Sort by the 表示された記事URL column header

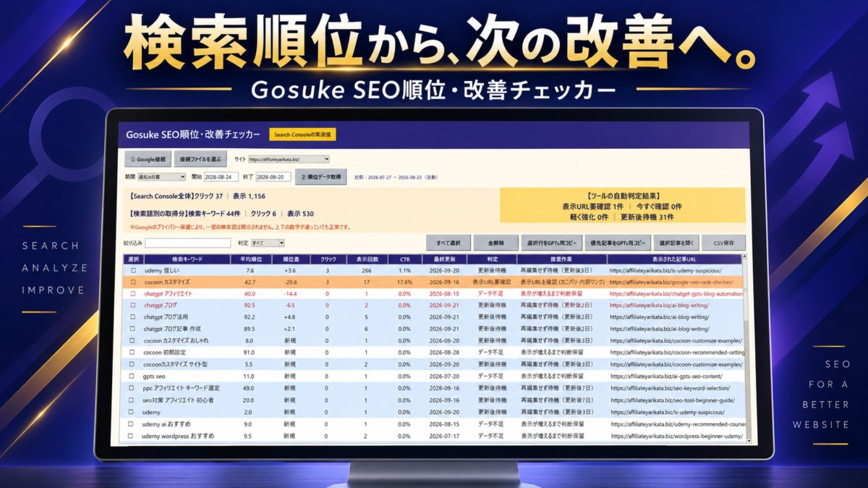(x=674, y=259)
